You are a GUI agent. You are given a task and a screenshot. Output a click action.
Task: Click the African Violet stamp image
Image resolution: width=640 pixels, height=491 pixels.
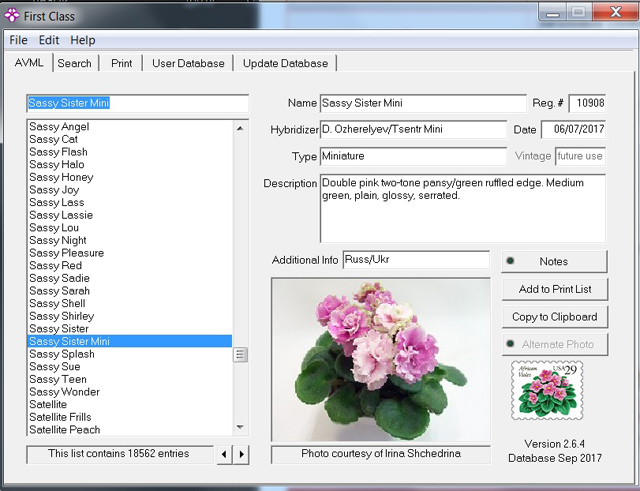pyautogui.click(x=547, y=391)
